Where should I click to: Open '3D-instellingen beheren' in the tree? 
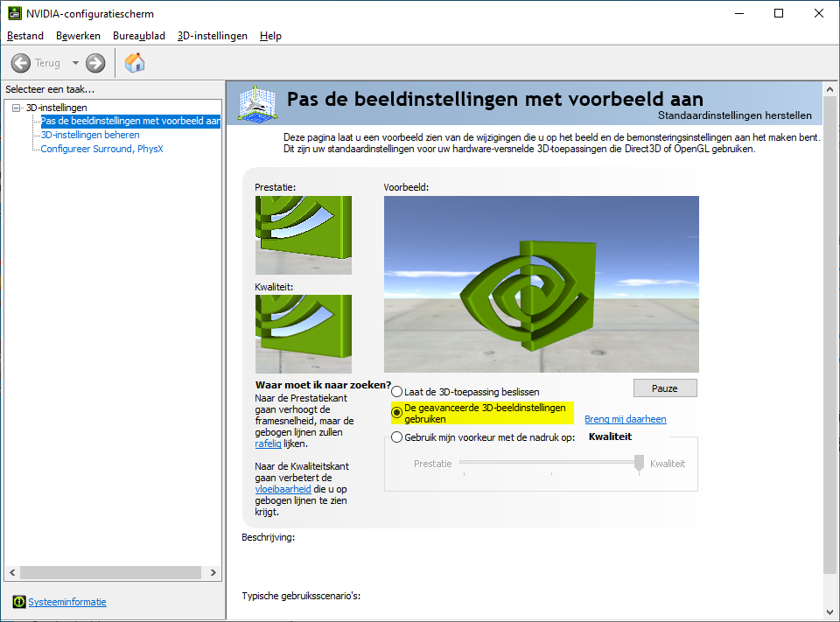90,135
